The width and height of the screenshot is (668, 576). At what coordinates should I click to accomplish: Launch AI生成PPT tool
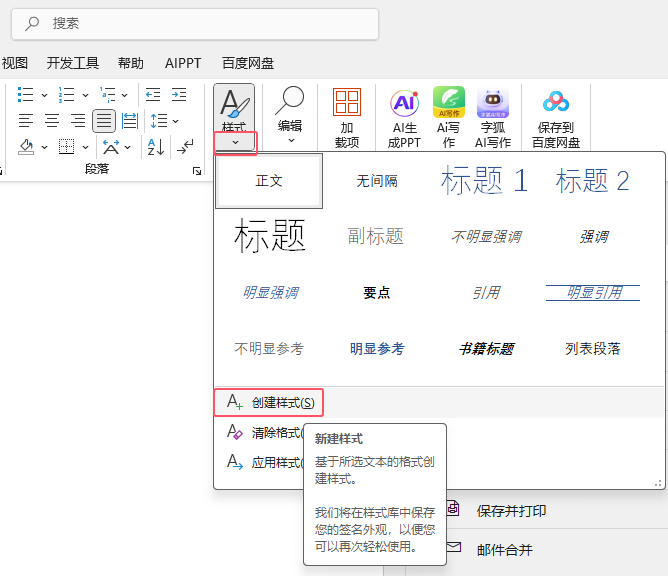tap(404, 118)
